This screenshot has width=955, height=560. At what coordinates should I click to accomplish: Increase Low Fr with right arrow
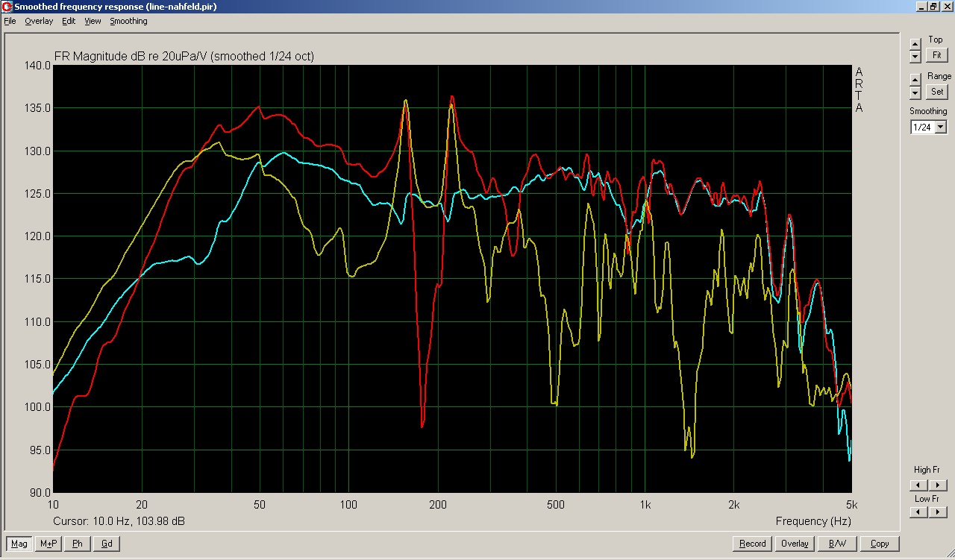click(938, 512)
